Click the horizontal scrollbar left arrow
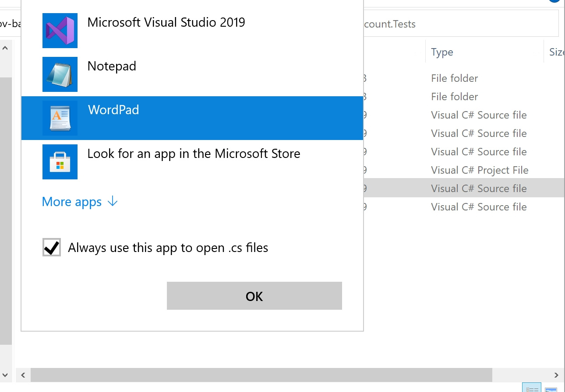565x392 pixels. pyautogui.click(x=23, y=375)
